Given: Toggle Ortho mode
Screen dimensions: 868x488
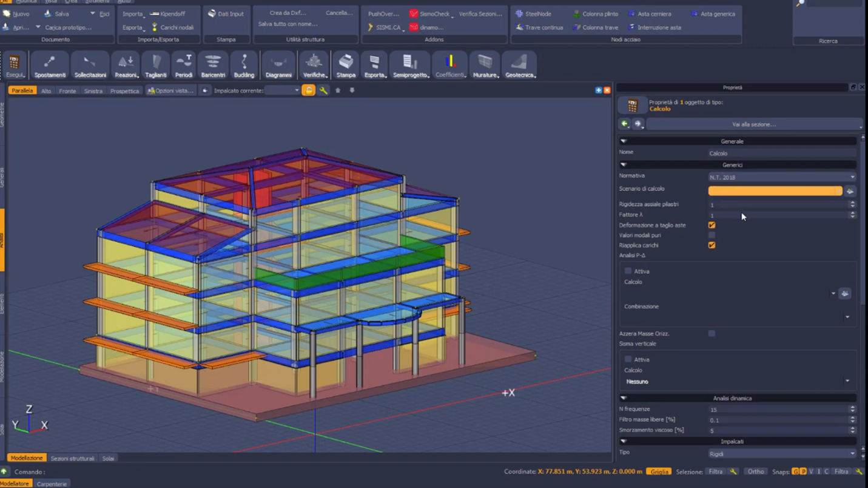Looking at the screenshot, I should [755, 472].
